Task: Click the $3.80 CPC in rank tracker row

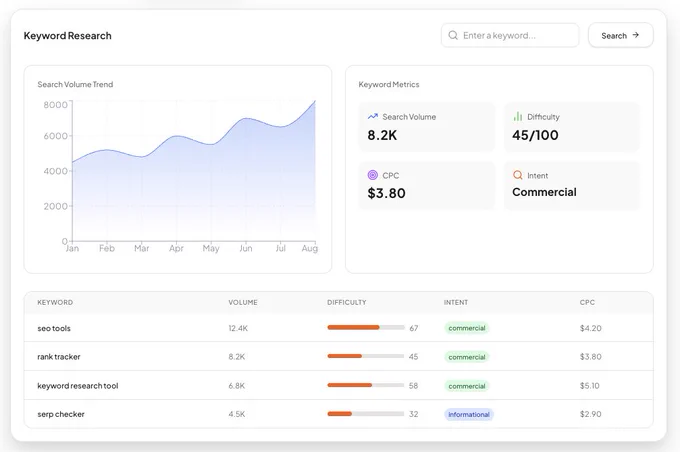Action: tap(591, 357)
